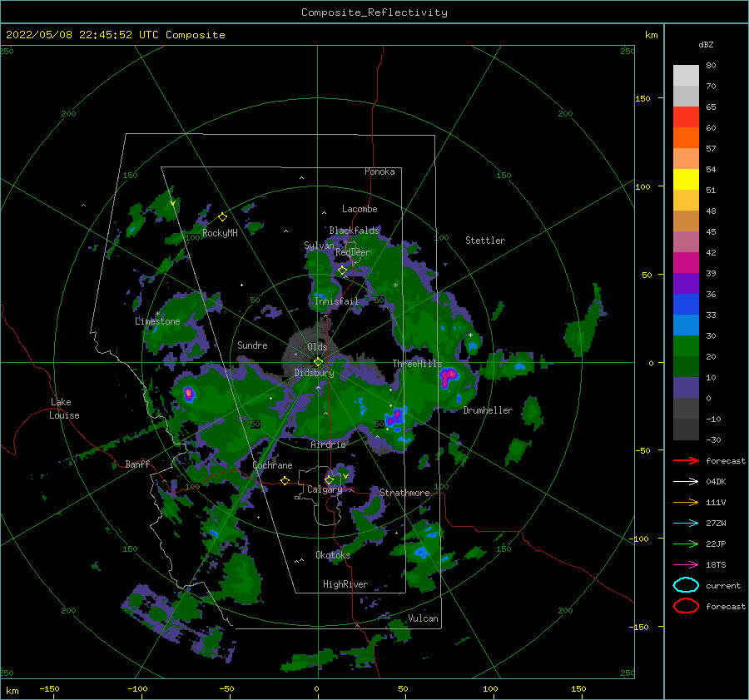Click the Lacombe label

(360, 209)
